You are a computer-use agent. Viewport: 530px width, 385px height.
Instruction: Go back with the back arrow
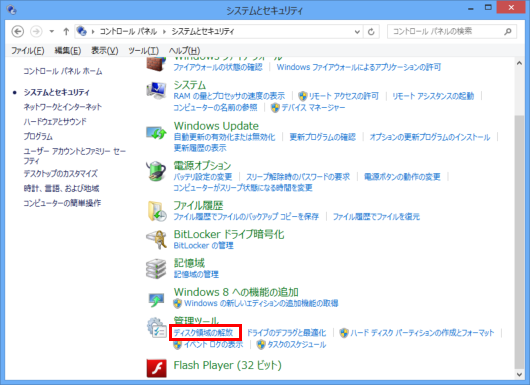click(18, 32)
